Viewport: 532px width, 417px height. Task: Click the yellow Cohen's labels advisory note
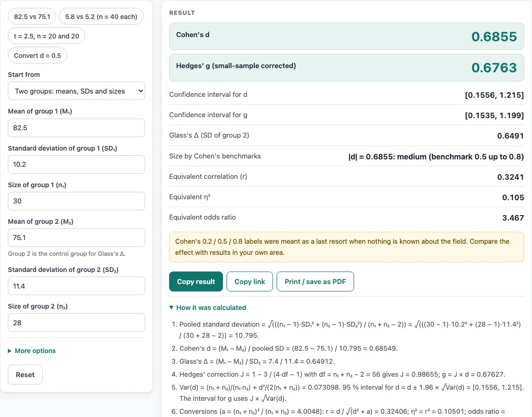(x=347, y=247)
